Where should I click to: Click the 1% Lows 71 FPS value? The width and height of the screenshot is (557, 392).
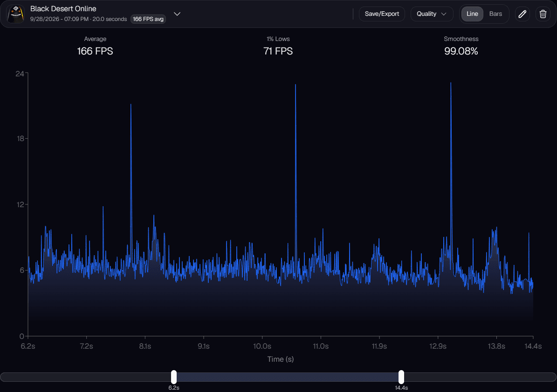point(278,51)
